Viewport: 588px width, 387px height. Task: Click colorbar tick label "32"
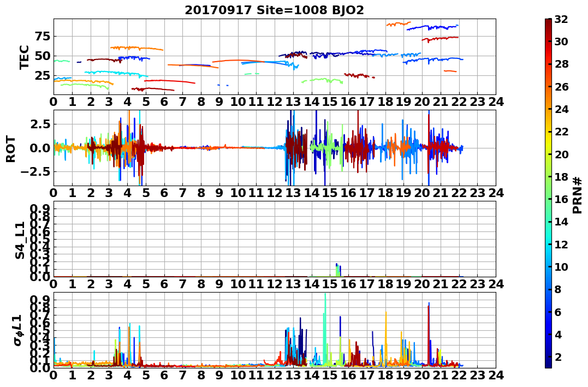click(561, 19)
